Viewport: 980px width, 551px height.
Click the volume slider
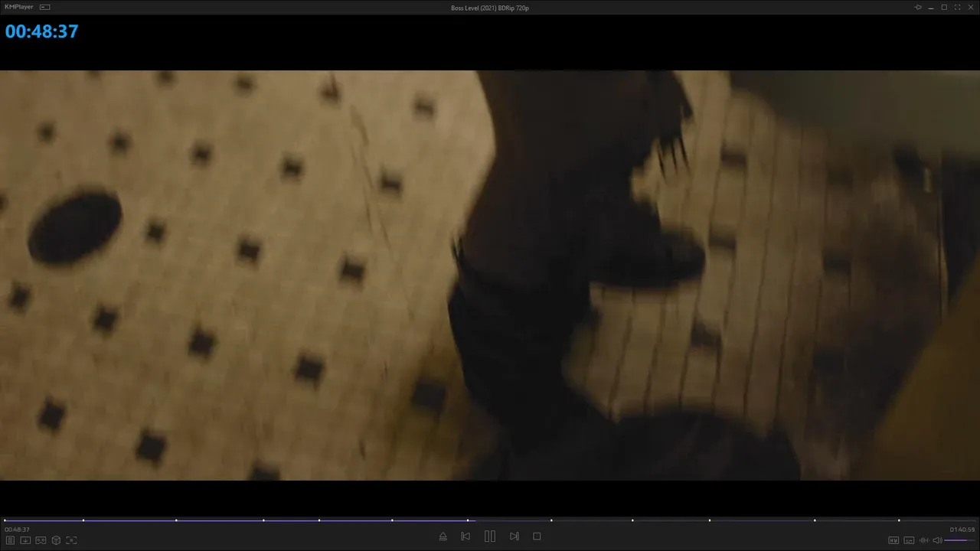point(960,540)
